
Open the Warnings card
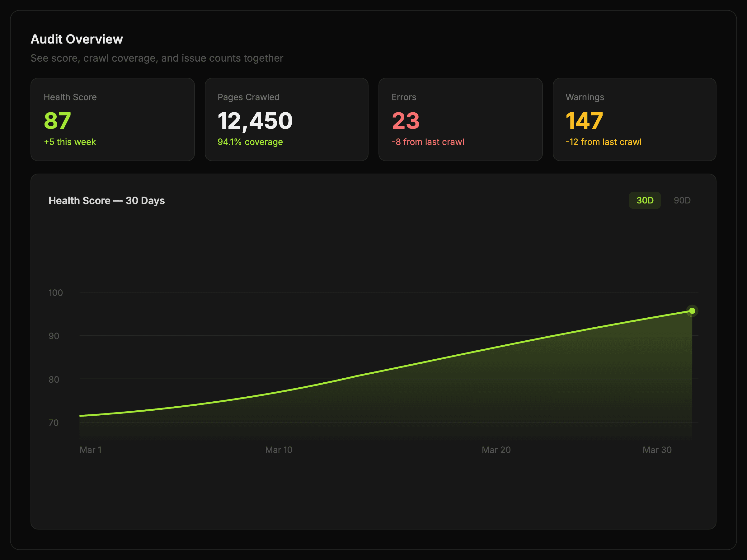point(634,119)
